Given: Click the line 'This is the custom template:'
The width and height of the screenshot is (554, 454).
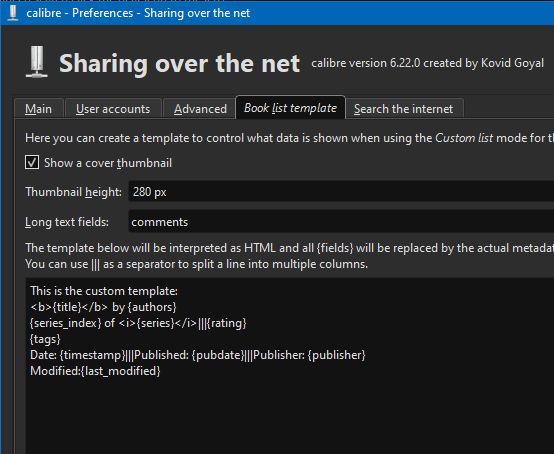Looking at the screenshot, I should click(104, 291).
